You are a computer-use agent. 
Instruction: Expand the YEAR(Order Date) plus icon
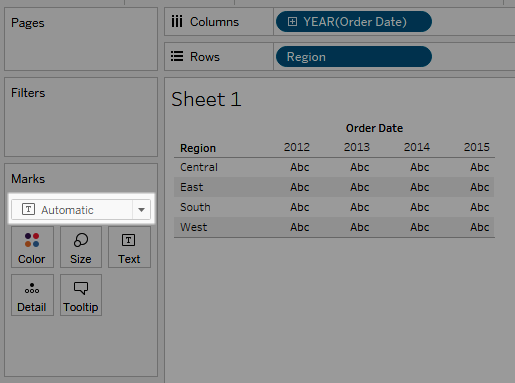pos(292,22)
